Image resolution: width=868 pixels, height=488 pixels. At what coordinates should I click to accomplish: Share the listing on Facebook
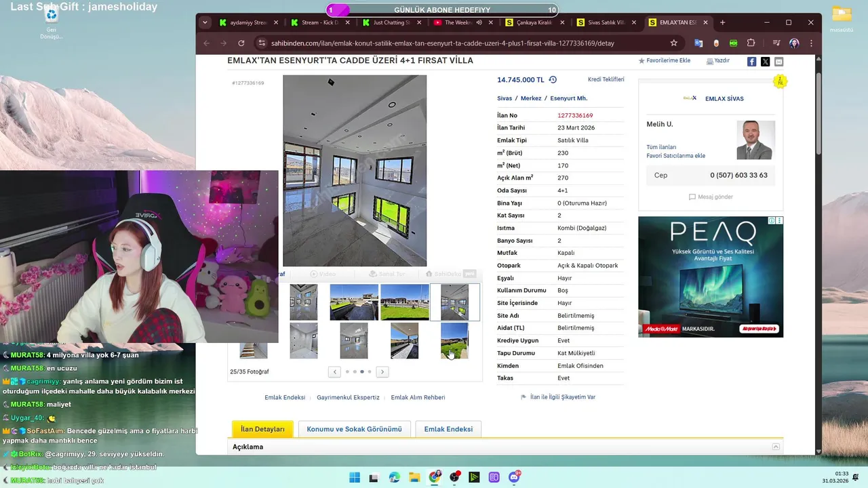point(751,62)
